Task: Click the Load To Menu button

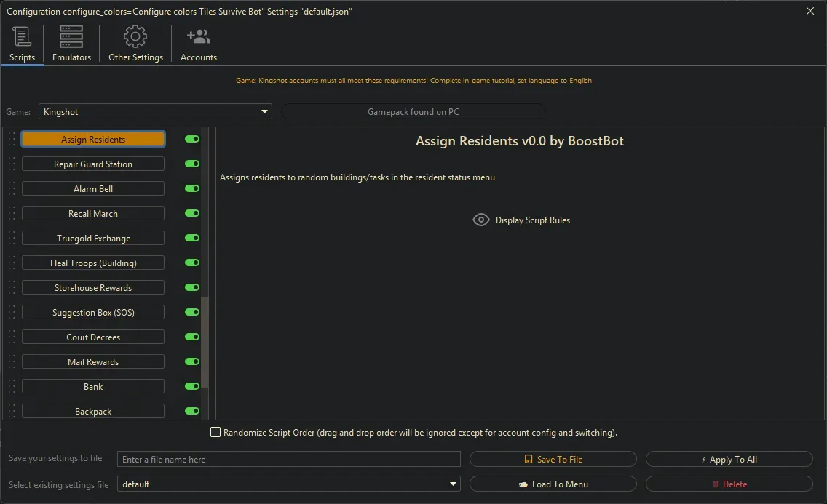Action: (x=553, y=484)
